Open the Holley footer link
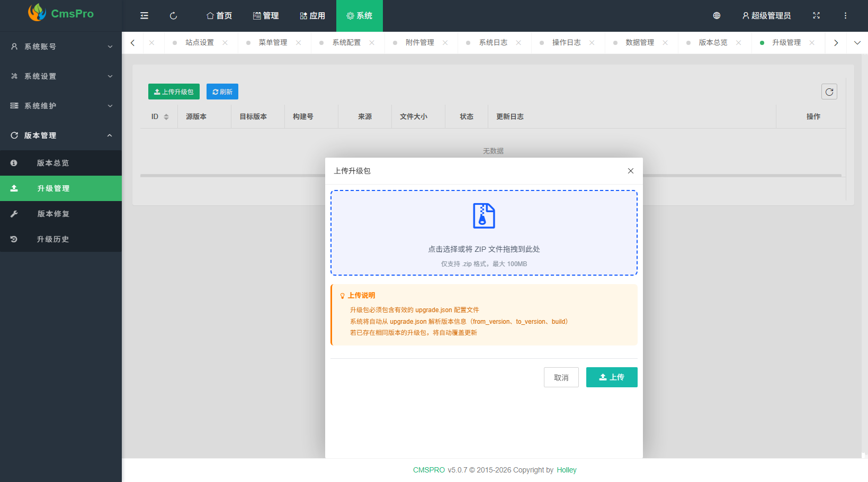This screenshot has height=482, width=868. pyautogui.click(x=567, y=470)
